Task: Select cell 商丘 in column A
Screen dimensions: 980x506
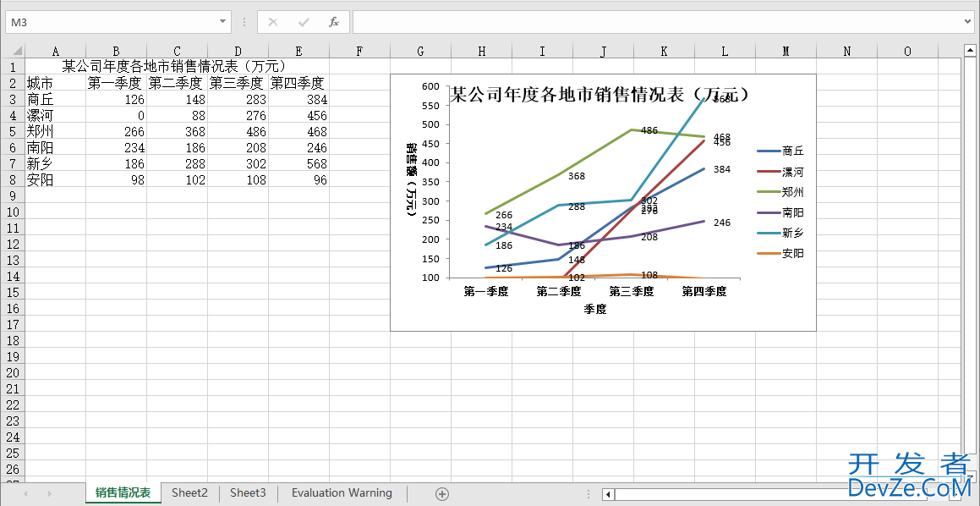Action: point(56,99)
